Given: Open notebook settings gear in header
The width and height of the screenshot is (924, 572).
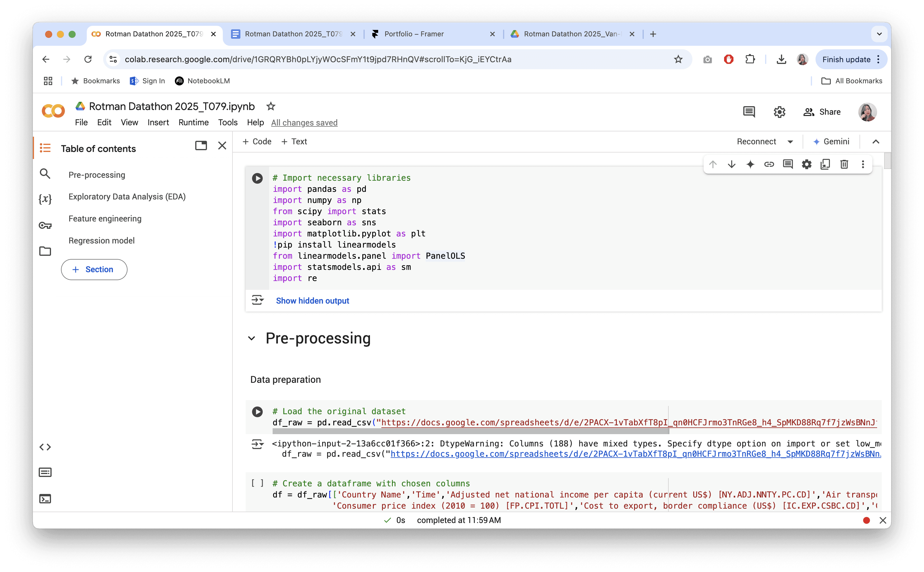Looking at the screenshot, I should point(779,112).
